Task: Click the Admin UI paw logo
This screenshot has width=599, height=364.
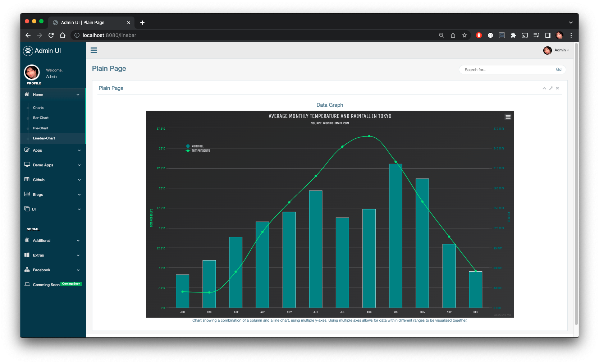Action: (28, 51)
